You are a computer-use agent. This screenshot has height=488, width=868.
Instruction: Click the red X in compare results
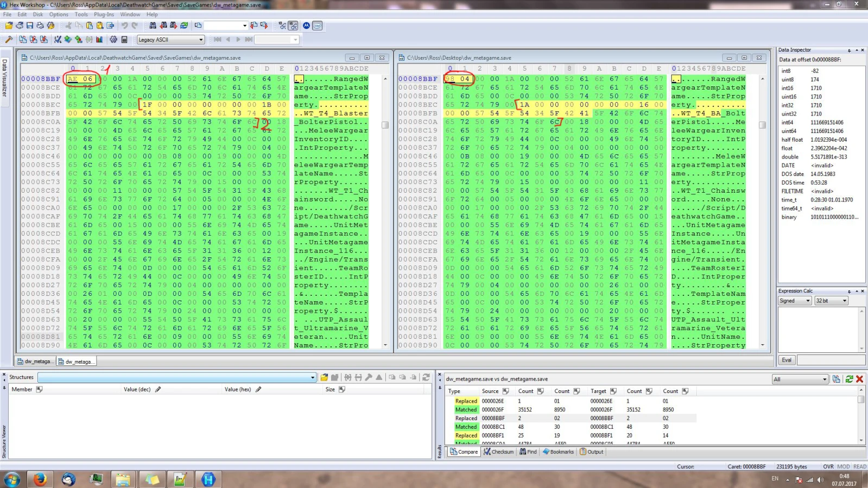860,379
